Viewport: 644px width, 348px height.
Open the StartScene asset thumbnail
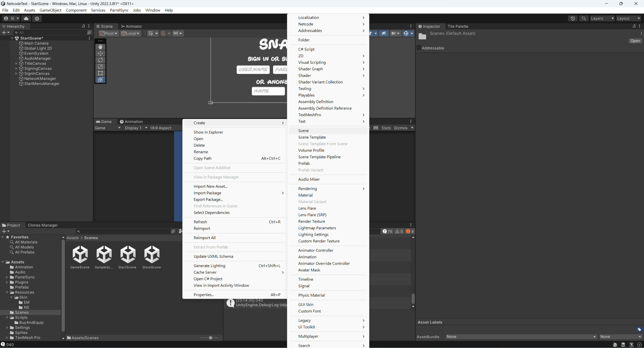(128, 254)
